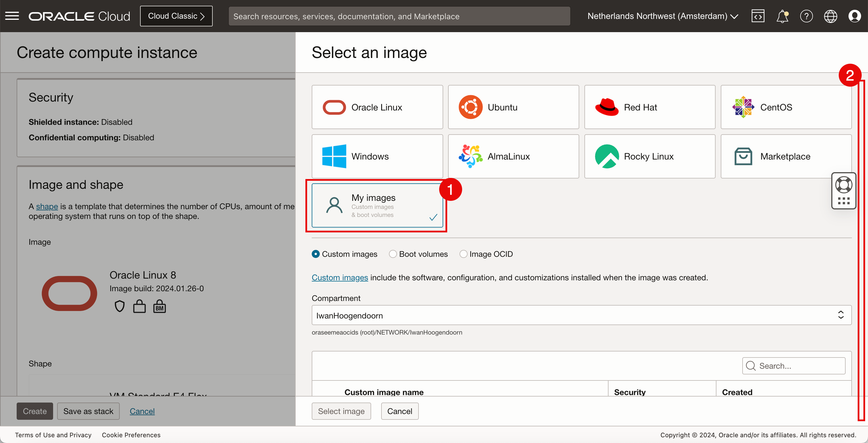
Task: Open Cloud Shell developer tools icon
Action: [758, 16]
